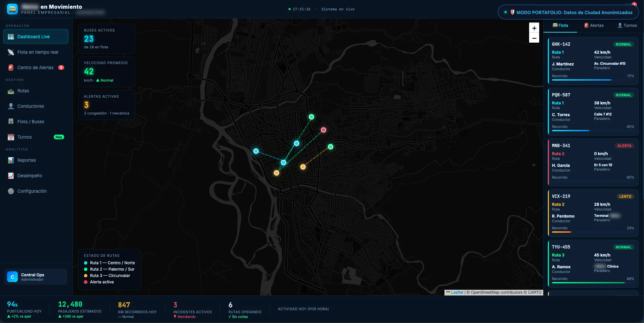
Task: Click the leftmost cyan bus marker on map
Action: coord(256,151)
